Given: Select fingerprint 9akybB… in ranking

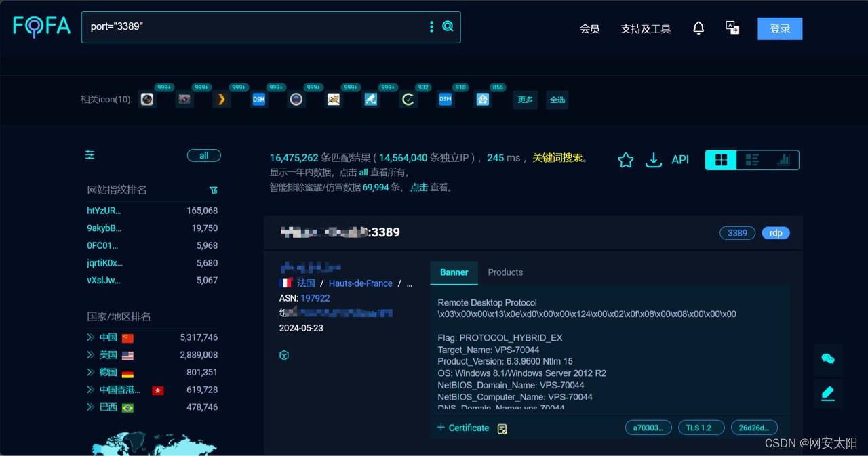Looking at the screenshot, I should point(104,228).
